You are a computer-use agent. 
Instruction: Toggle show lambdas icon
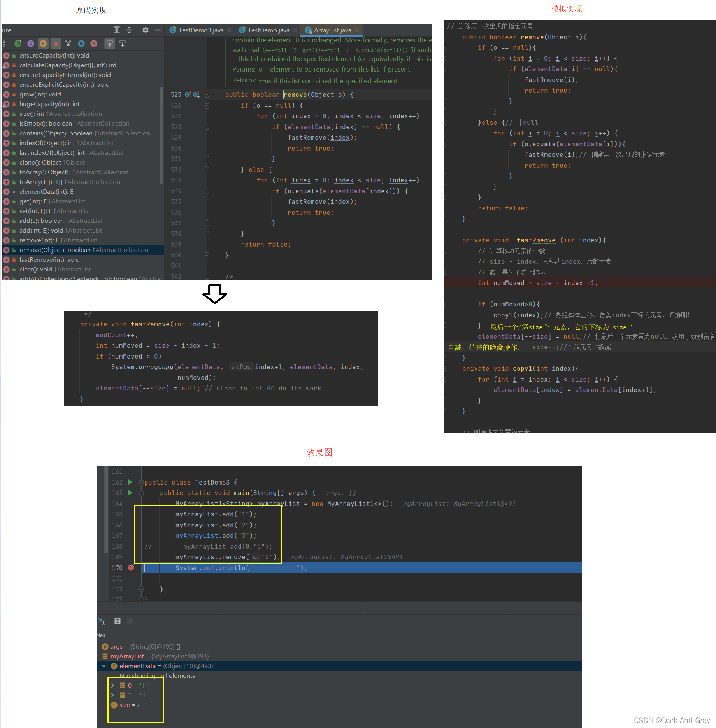[94, 44]
